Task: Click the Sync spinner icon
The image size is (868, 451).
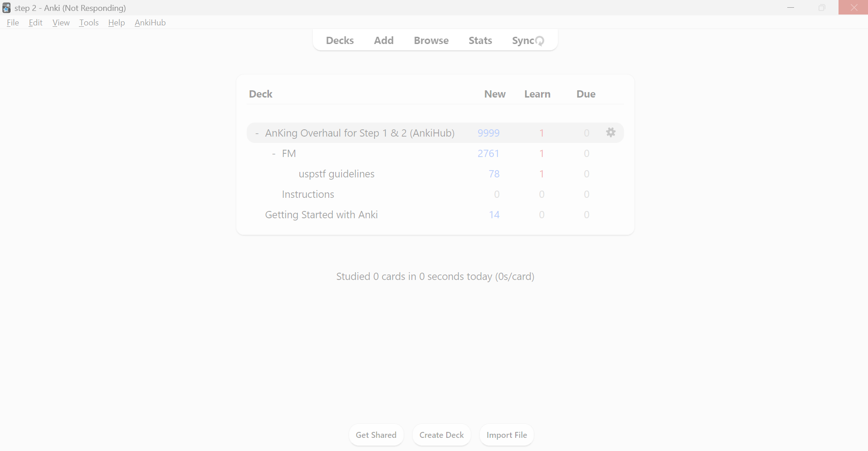Action: [x=540, y=41]
